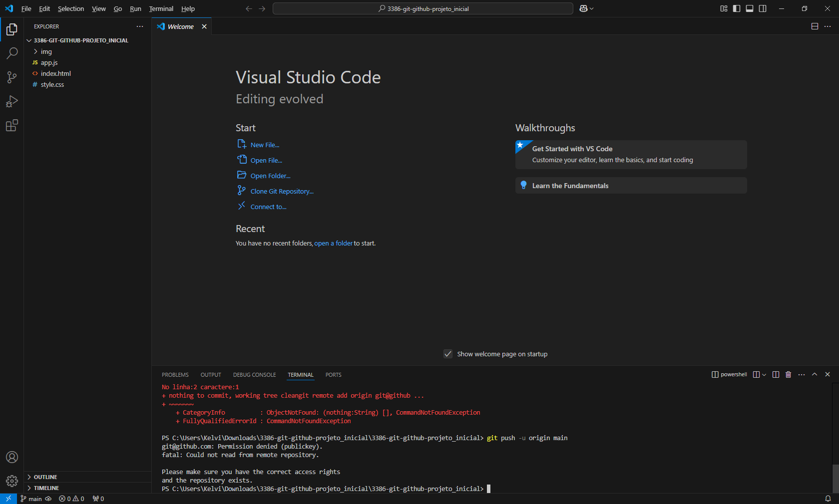Switch to the DEBUG CONSOLE tab
This screenshot has height=504, width=839.
254,375
